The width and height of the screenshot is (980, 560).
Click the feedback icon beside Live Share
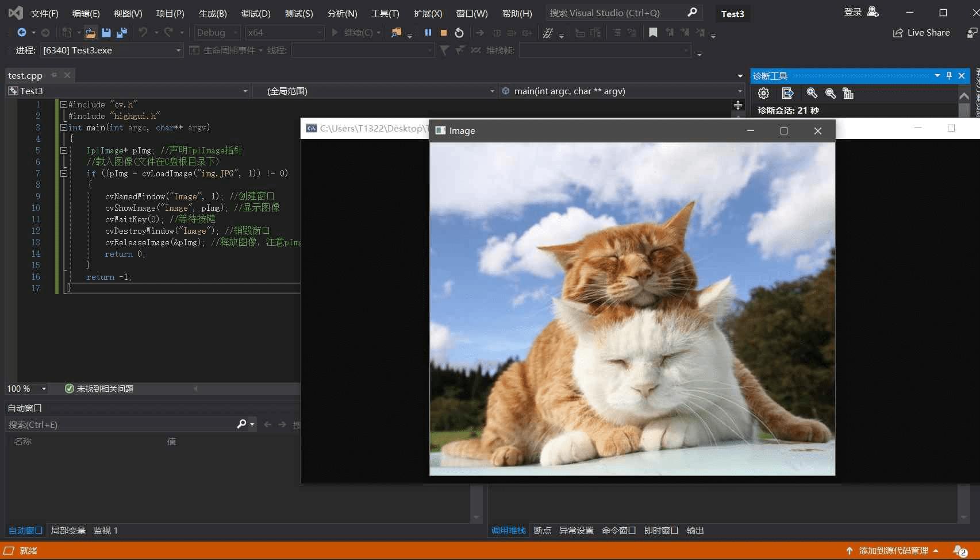(971, 33)
